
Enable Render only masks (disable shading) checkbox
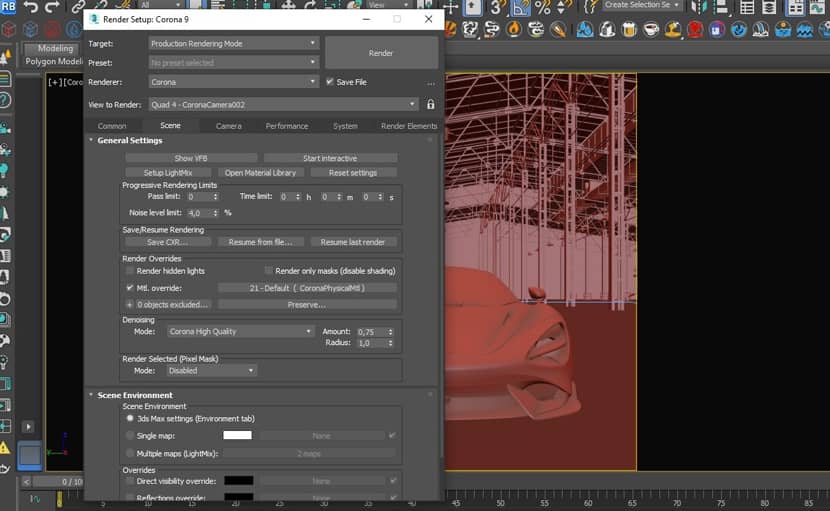[x=268, y=271]
